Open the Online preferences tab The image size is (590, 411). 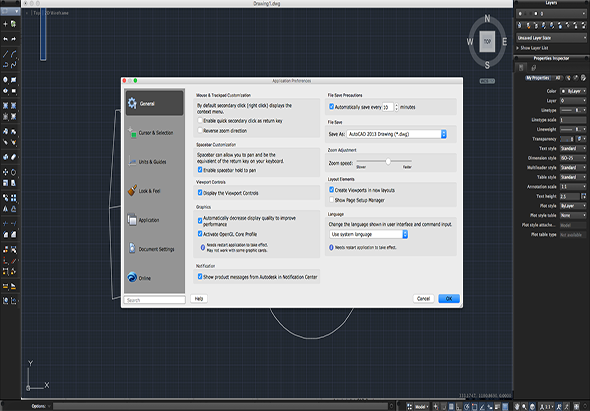click(x=155, y=278)
